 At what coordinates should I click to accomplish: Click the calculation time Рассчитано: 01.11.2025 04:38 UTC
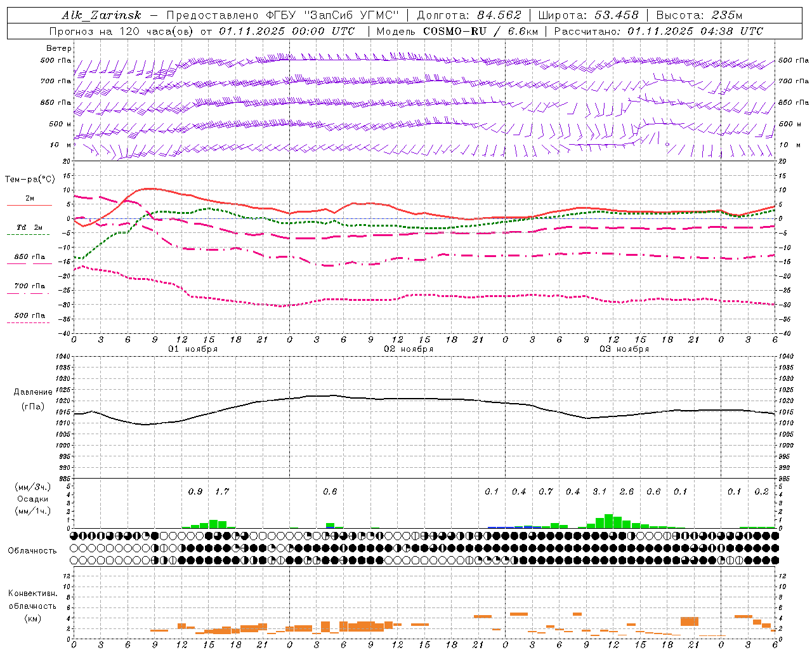(x=658, y=31)
